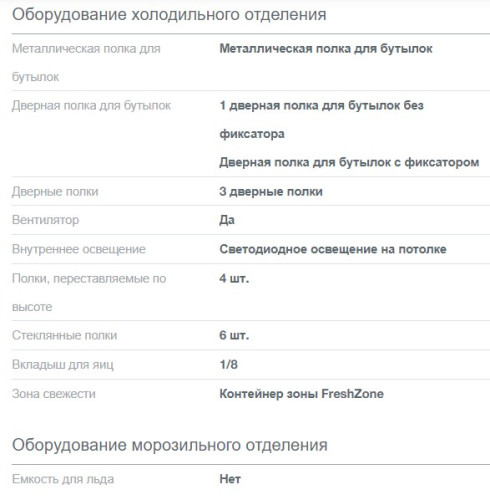Click value 'Контейнер зоны FreshZone'
Viewport: 490px width, 500px height.
point(301,394)
